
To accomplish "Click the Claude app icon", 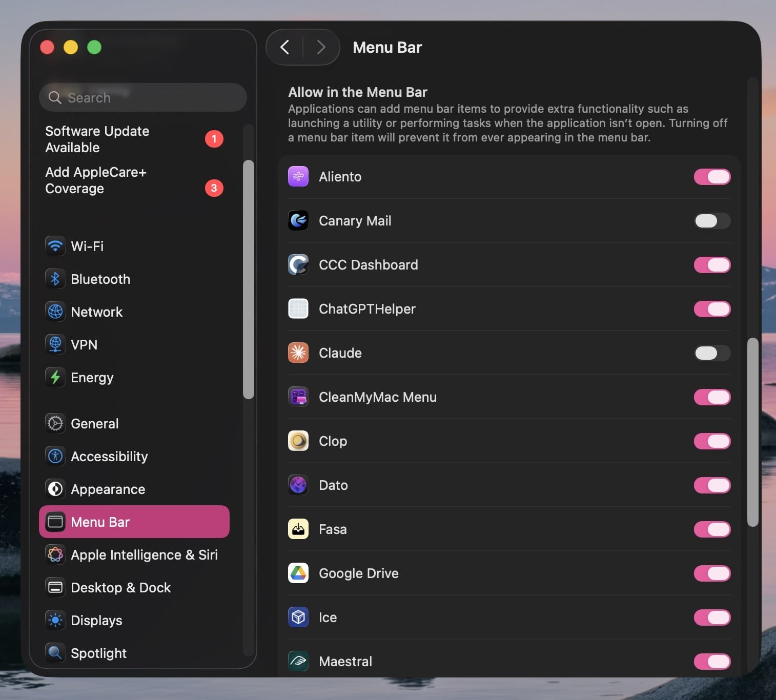I will [298, 353].
